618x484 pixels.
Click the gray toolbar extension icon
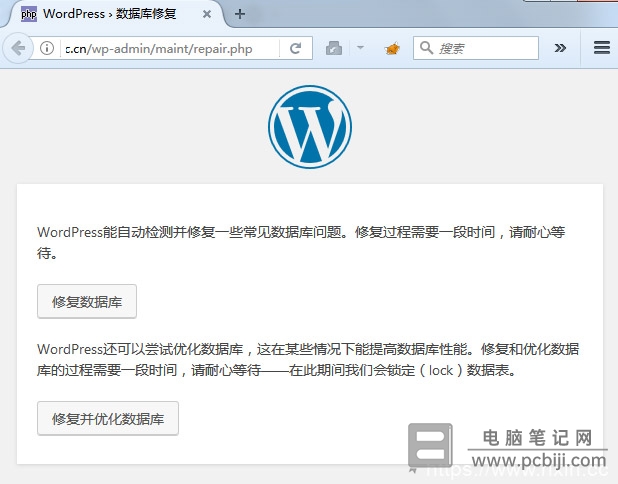tap(334, 48)
